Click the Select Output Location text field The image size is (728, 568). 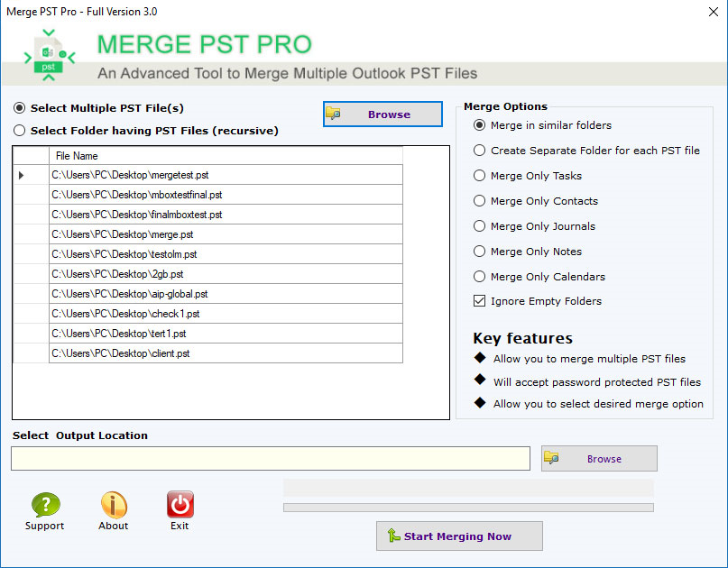point(271,459)
